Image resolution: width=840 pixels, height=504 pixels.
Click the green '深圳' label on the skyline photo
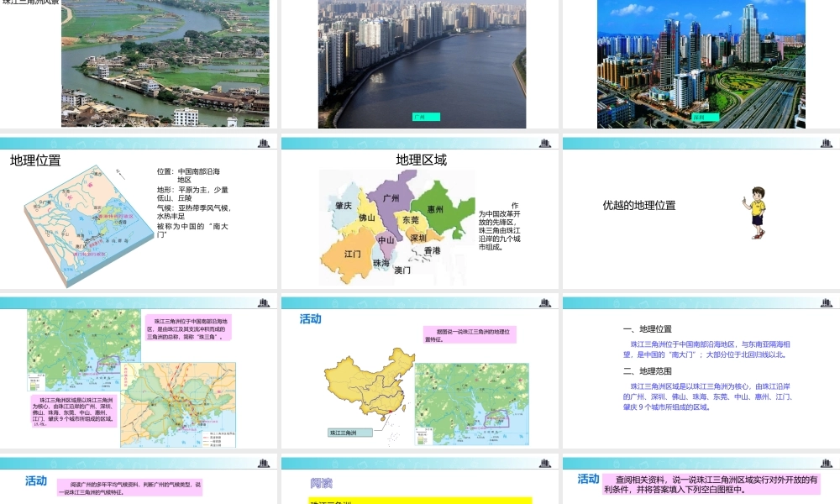coord(705,117)
